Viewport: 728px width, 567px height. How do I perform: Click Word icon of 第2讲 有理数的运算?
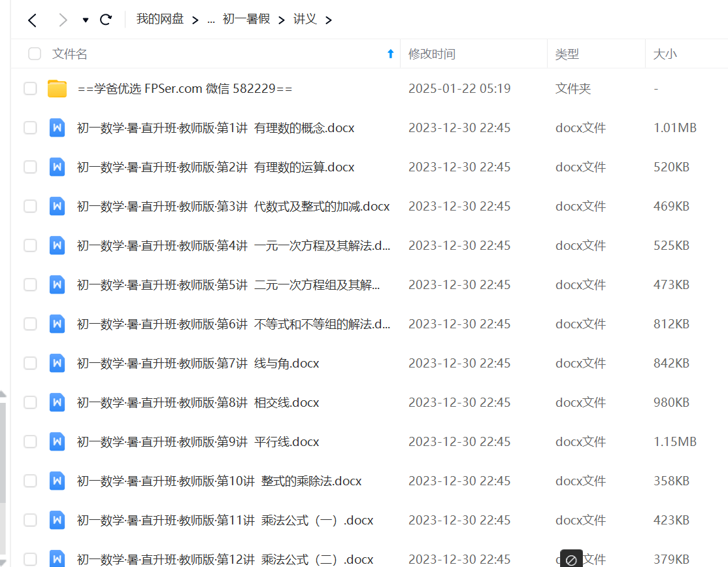click(x=57, y=167)
